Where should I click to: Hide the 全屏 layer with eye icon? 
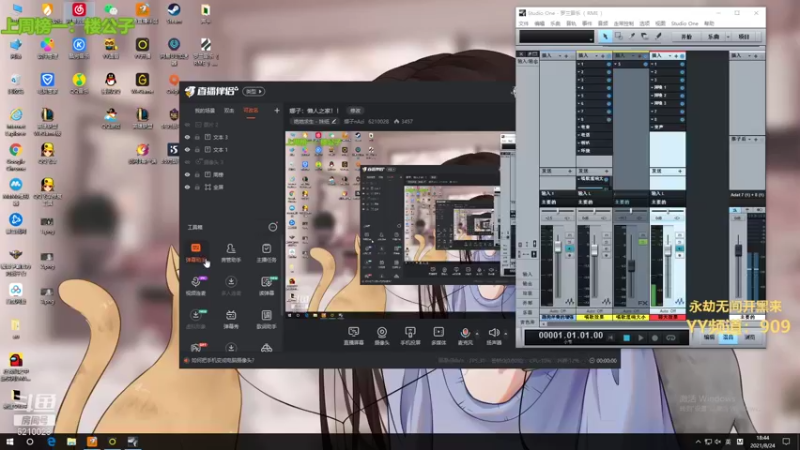[187, 187]
